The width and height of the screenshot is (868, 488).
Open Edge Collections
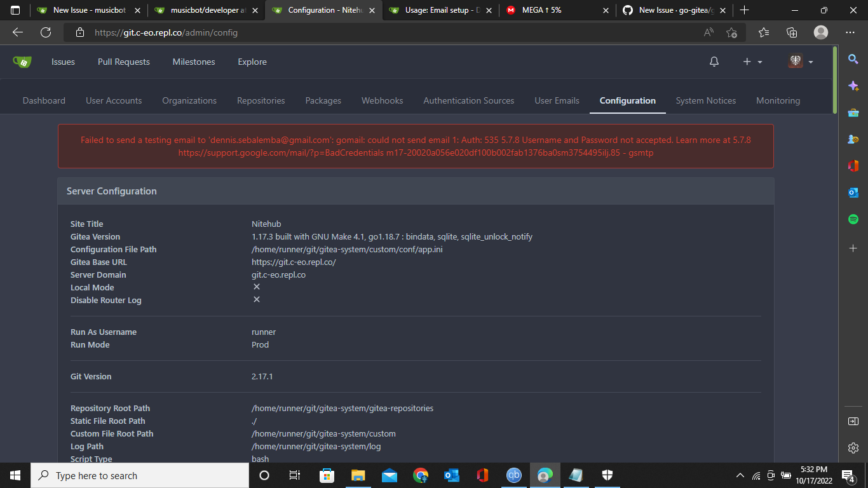[792, 32]
